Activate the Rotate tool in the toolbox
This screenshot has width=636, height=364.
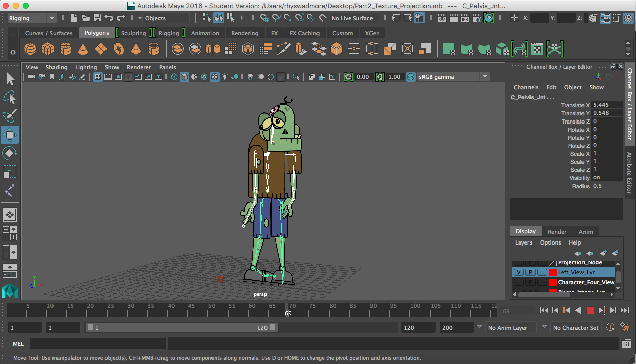(x=10, y=153)
